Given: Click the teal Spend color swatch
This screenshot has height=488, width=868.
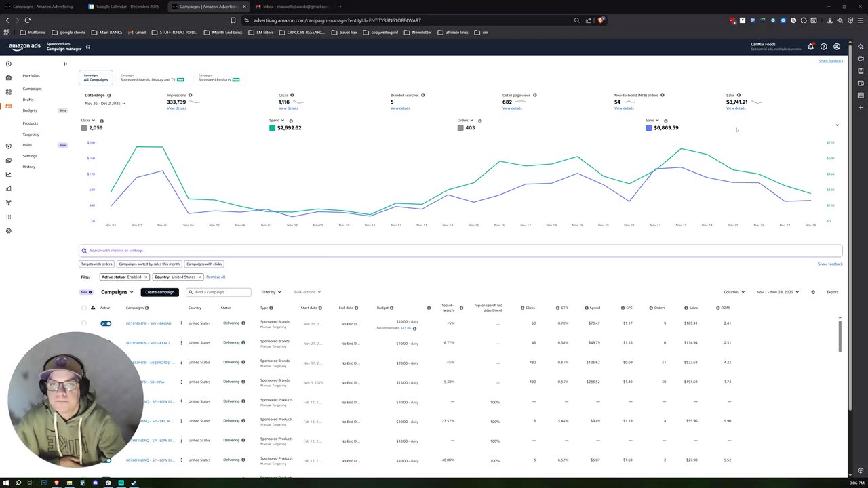Looking at the screenshot, I should click(272, 127).
